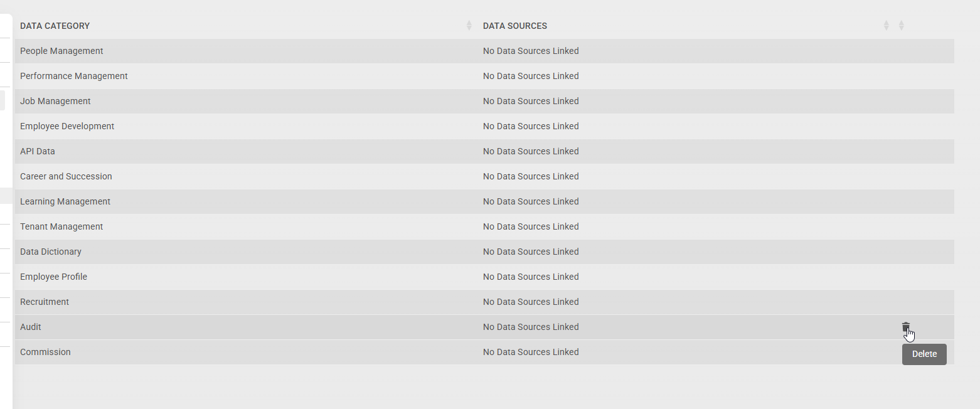The height and width of the screenshot is (409, 980).
Task: Select the Learning Management row
Action: pos(65,201)
